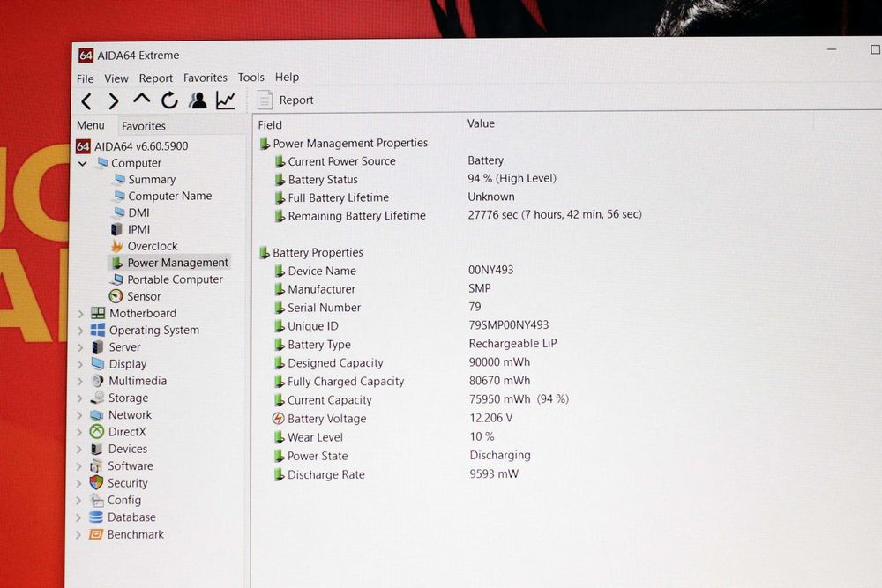Open the Report menu
This screenshot has width=882, height=588.
tap(156, 78)
